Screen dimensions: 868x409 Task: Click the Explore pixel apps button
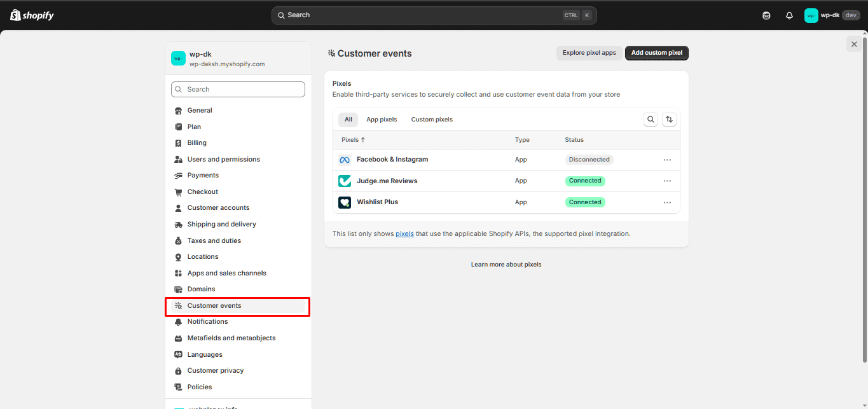pos(589,53)
